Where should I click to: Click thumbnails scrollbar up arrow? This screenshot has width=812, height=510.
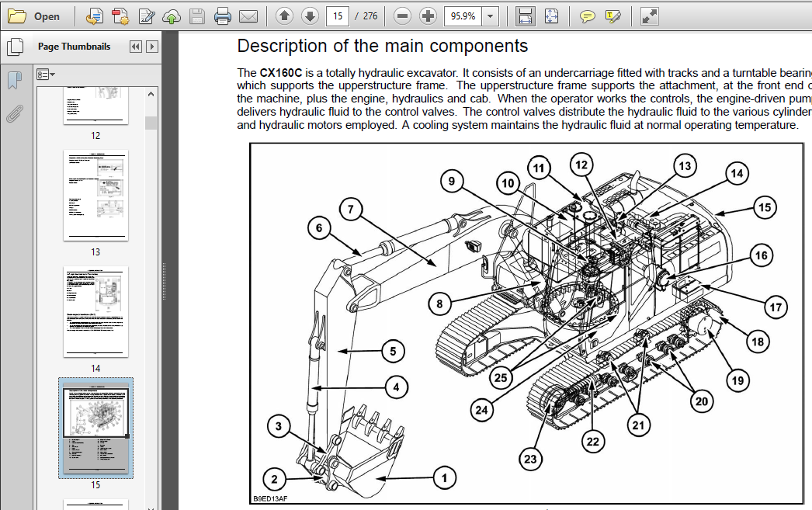151,94
